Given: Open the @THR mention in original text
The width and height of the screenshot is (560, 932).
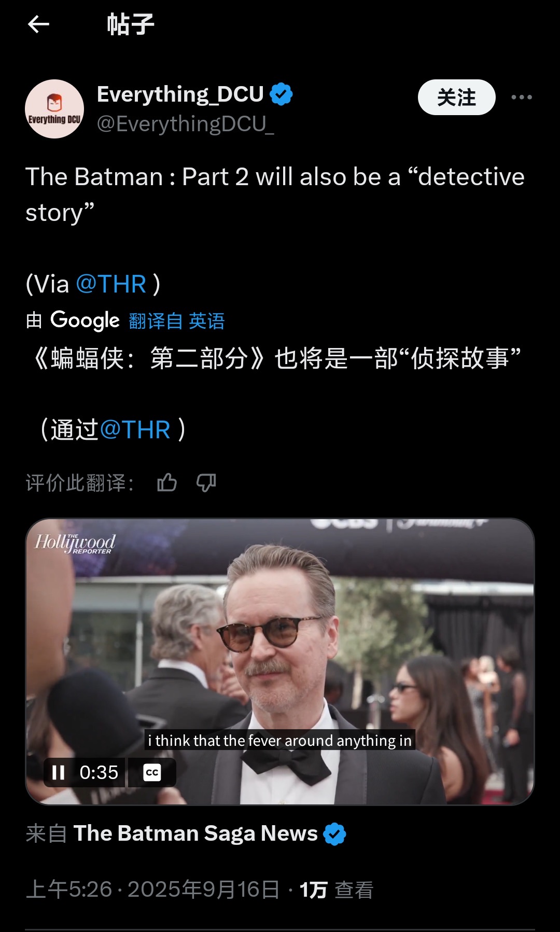Looking at the screenshot, I should tap(111, 284).
